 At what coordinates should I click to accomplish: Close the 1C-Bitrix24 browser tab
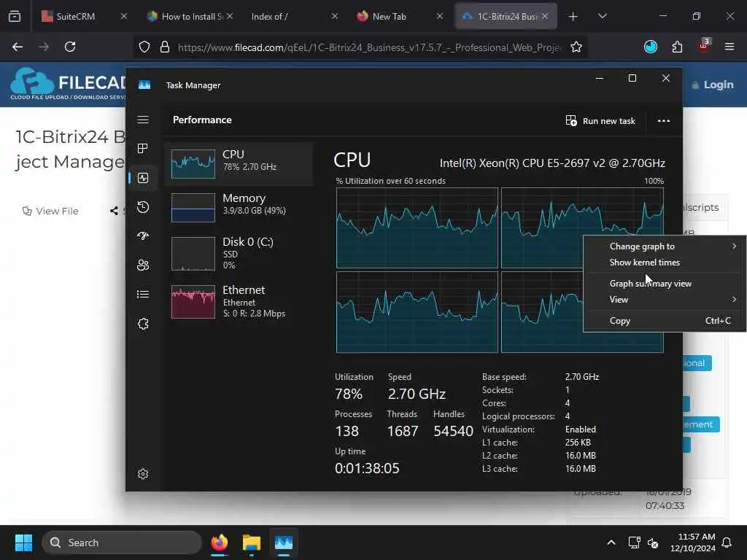pos(545,16)
